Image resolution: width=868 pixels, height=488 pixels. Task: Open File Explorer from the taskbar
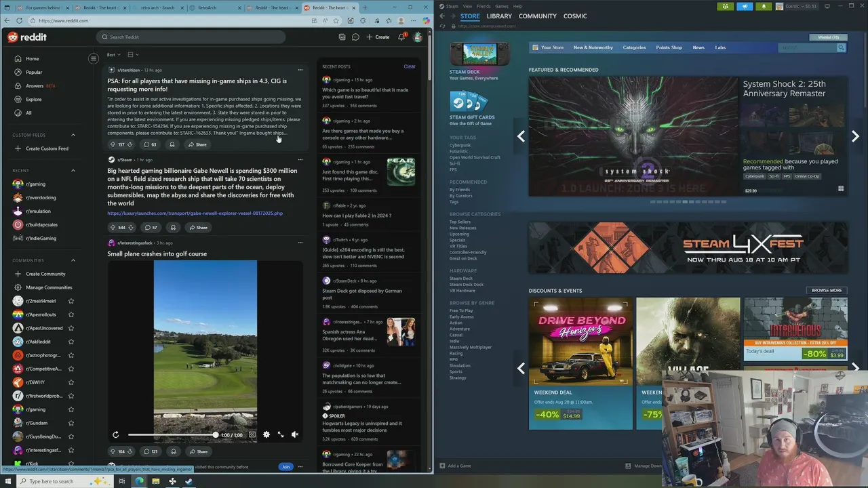tap(155, 481)
